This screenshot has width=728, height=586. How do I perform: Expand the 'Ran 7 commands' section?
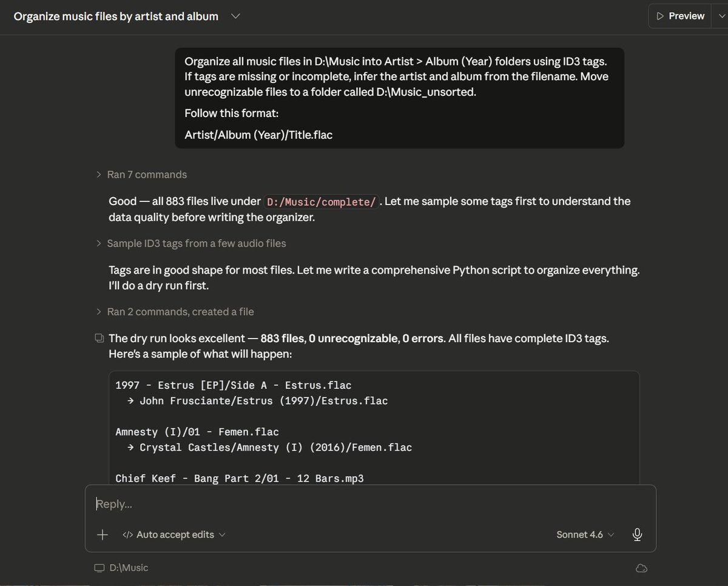[x=141, y=175]
